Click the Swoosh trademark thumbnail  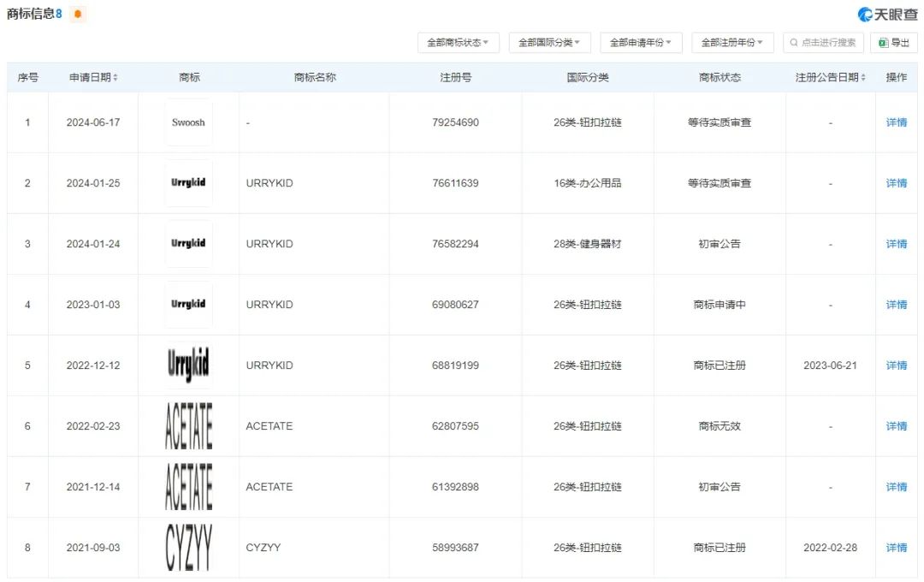click(188, 122)
